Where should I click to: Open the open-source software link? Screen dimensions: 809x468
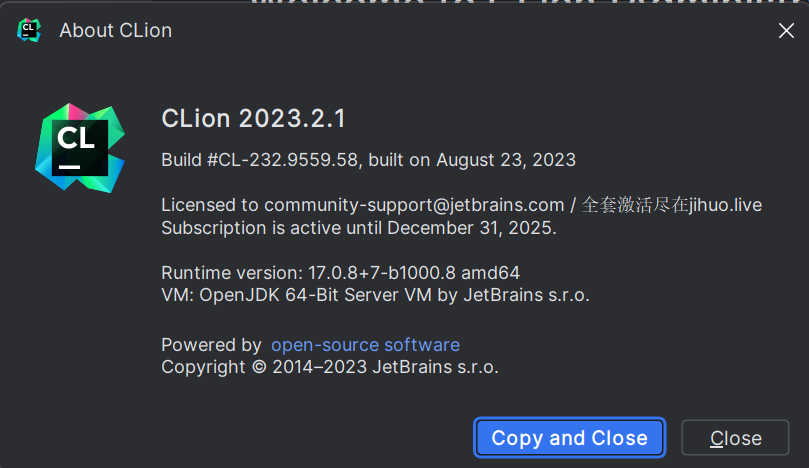(x=365, y=345)
